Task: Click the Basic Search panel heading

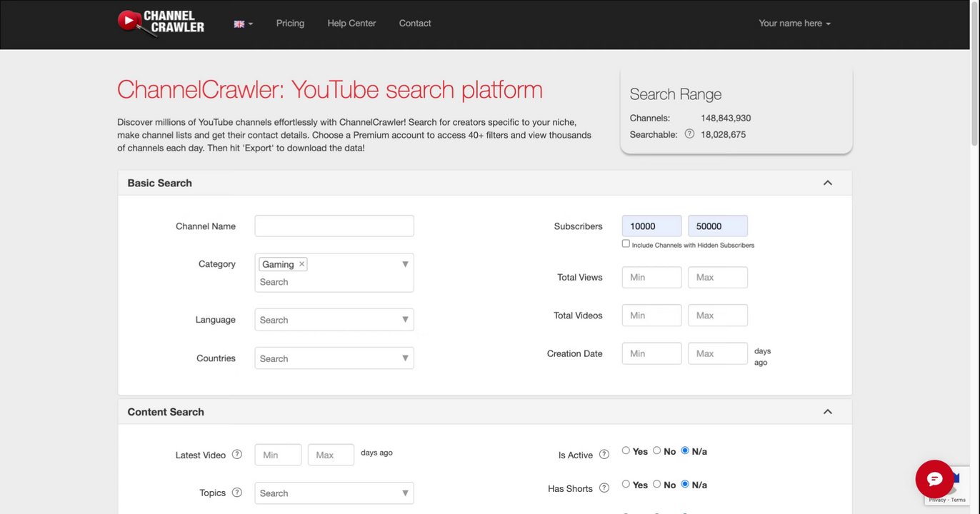Action: coord(159,183)
